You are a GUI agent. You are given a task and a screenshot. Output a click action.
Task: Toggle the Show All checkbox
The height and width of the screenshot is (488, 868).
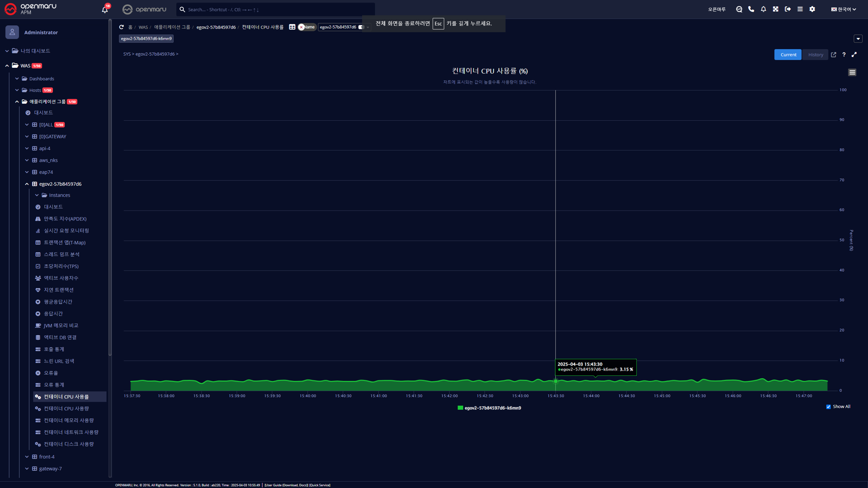pos(828,407)
